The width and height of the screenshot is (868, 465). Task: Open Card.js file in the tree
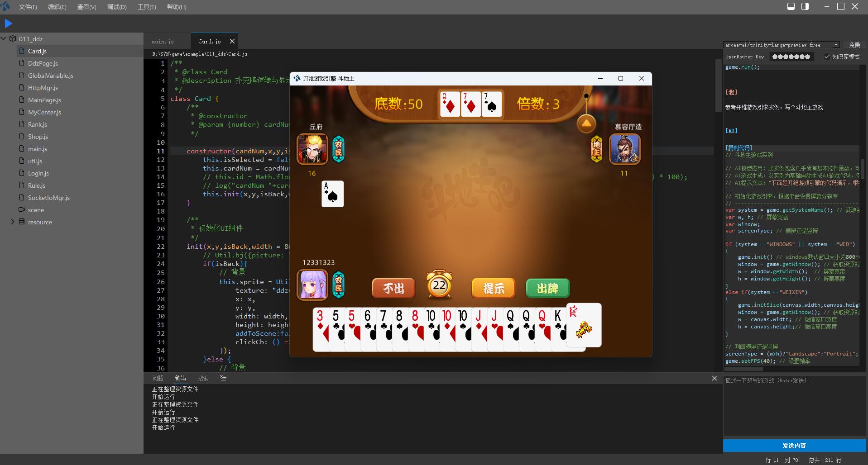[x=37, y=51]
